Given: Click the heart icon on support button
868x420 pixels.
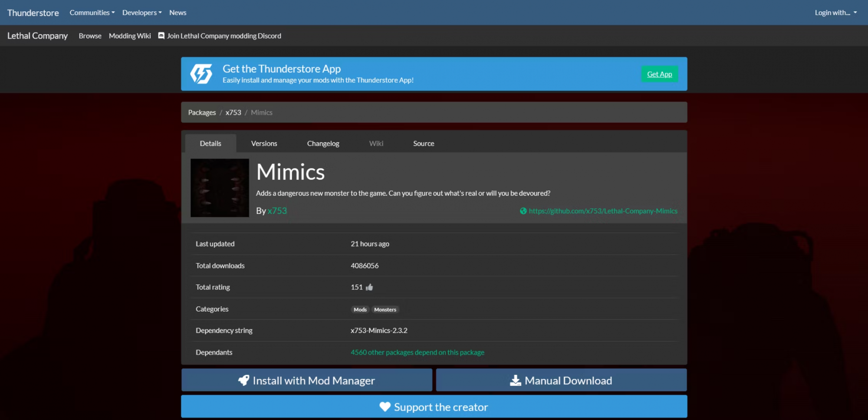Looking at the screenshot, I should [x=385, y=407].
